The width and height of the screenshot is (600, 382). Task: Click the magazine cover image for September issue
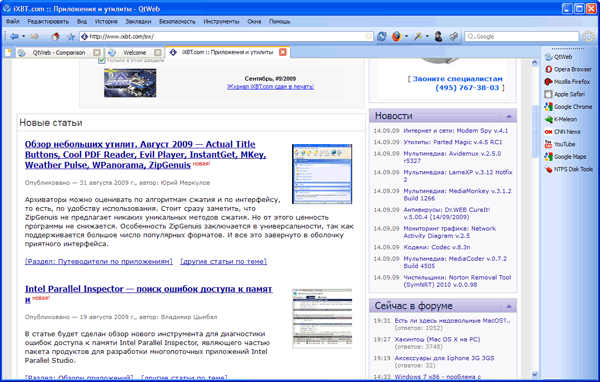130,83
